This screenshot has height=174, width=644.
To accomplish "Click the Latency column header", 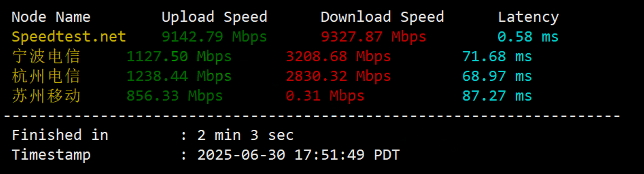I will pos(528,17).
